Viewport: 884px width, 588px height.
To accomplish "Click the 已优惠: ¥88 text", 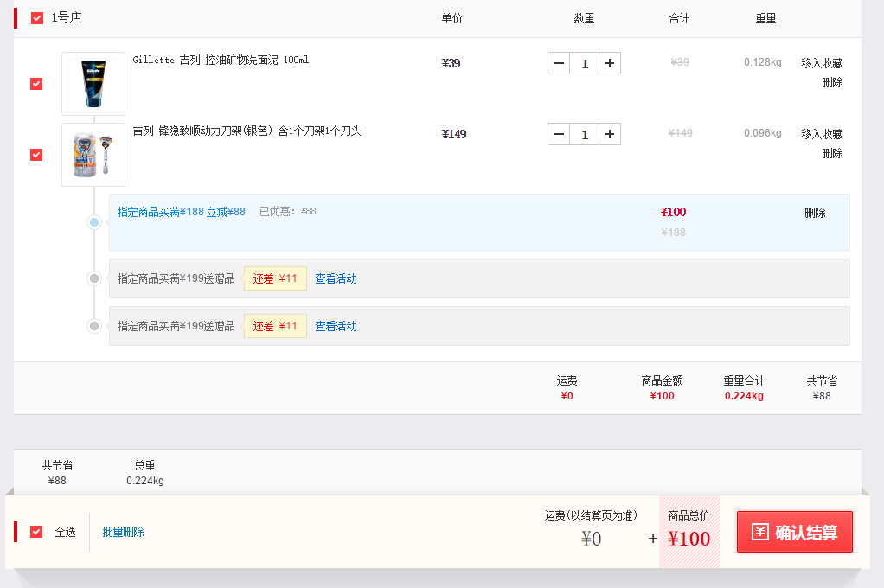I will coord(287,211).
